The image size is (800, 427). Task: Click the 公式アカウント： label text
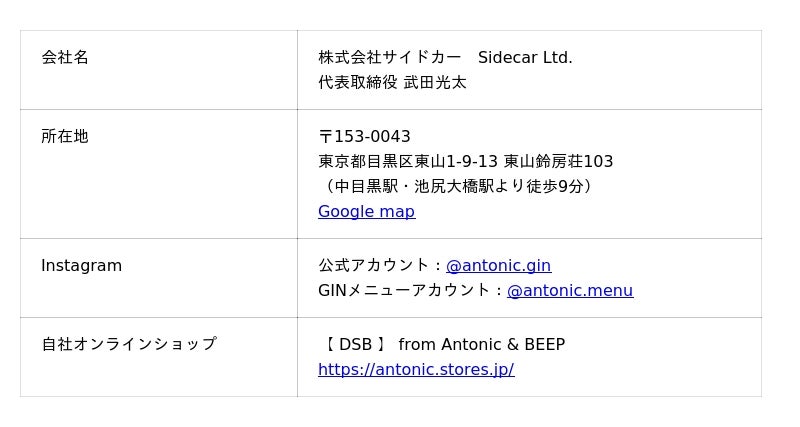coord(381,265)
